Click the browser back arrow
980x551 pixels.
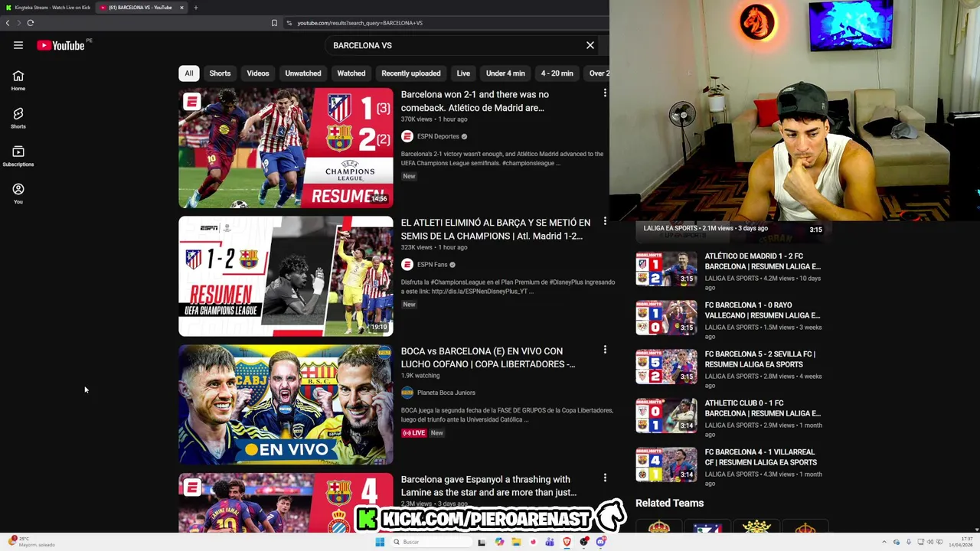point(8,23)
